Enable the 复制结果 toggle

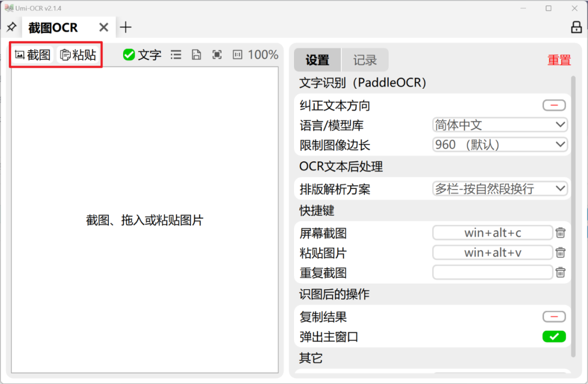click(554, 316)
